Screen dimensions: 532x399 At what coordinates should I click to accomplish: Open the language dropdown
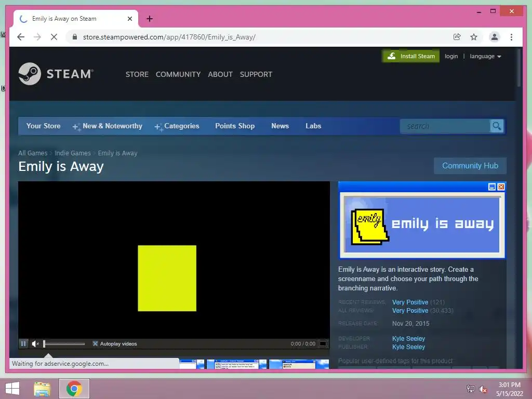pyautogui.click(x=485, y=56)
